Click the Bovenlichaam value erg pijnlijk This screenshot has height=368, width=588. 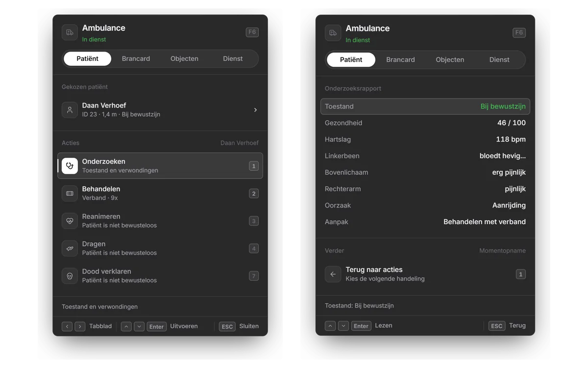click(x=509, y=172)
